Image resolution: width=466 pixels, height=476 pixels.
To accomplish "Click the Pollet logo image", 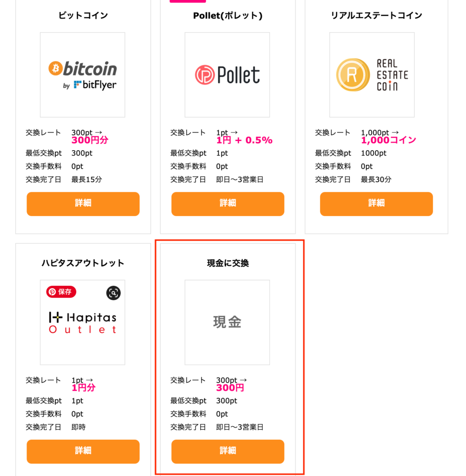I will (227, 75).
